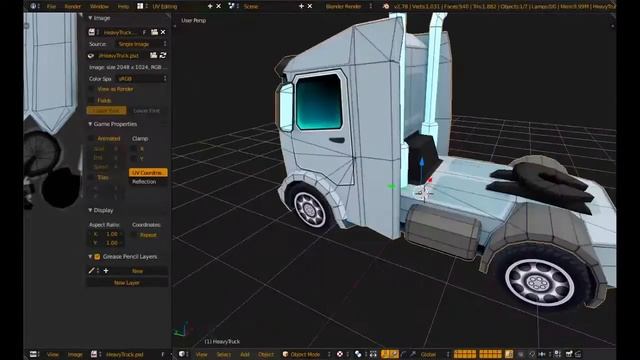The image size is (640, 360).
Task: Open image file icon in Image panel
Action: click(x=154, y=32)
